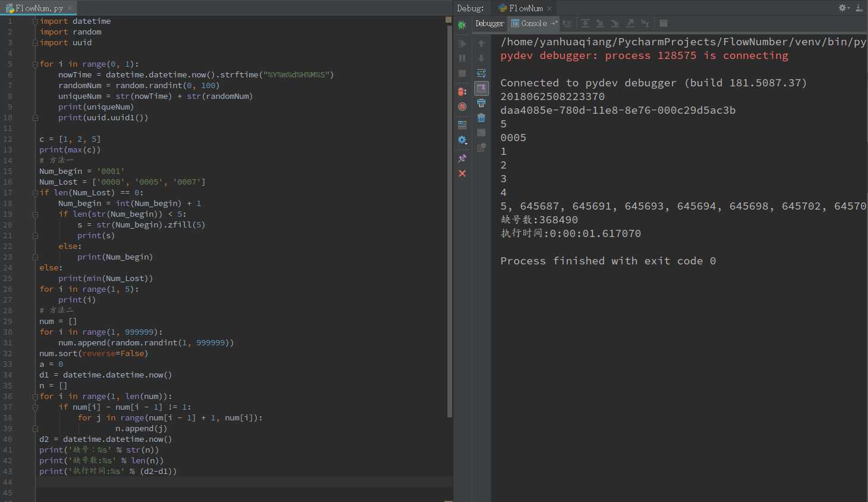The width and height of the screenshot is (868, 502).
Task: Click the Console tab layout arrow
Action: 554,23
